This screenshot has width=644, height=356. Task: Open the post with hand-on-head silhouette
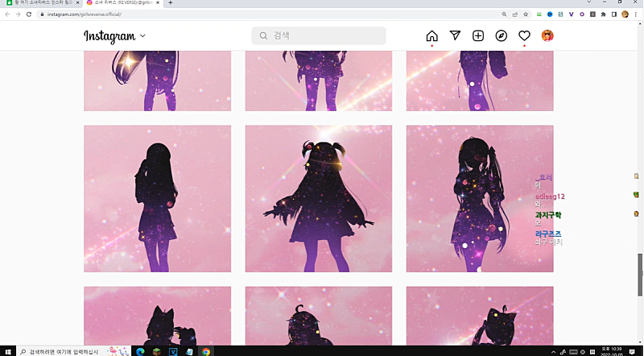tap(157, 199)
